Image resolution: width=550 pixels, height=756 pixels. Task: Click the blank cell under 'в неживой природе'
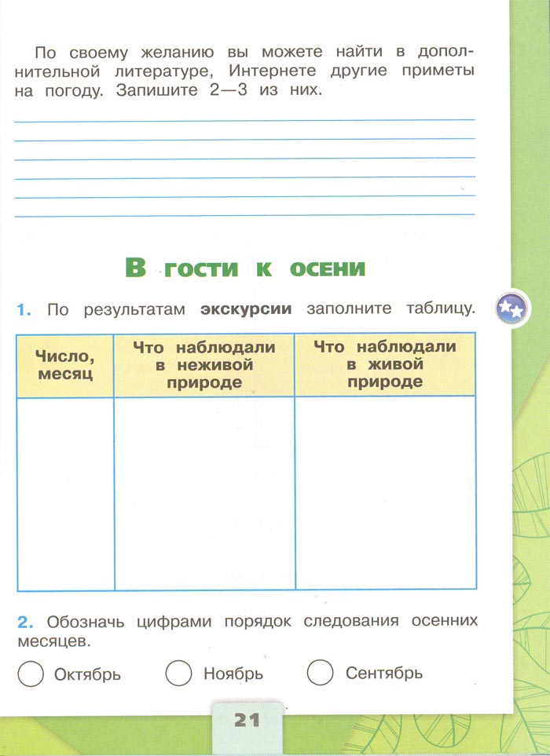[x=204, y=493]
